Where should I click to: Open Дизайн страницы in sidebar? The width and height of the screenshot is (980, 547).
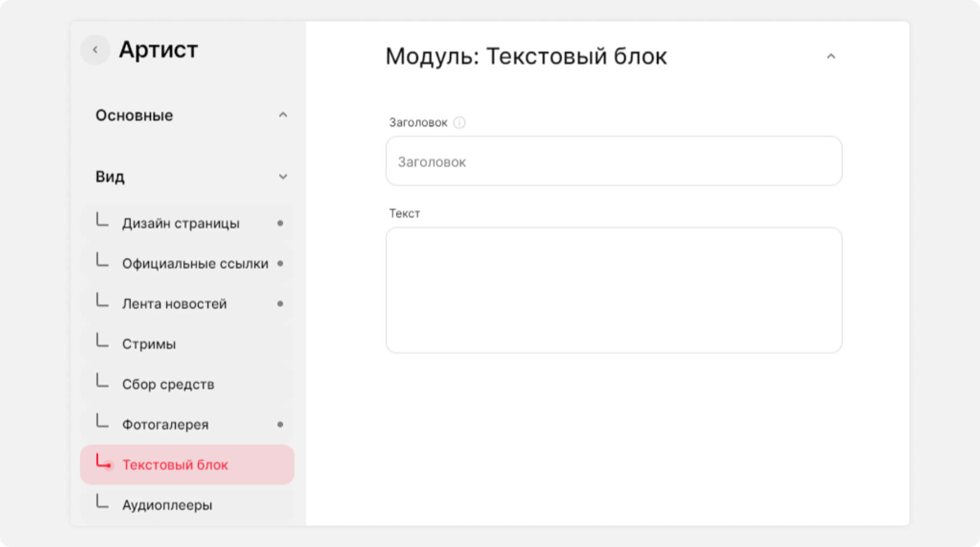pyautogui.click(x=181, y=224)
